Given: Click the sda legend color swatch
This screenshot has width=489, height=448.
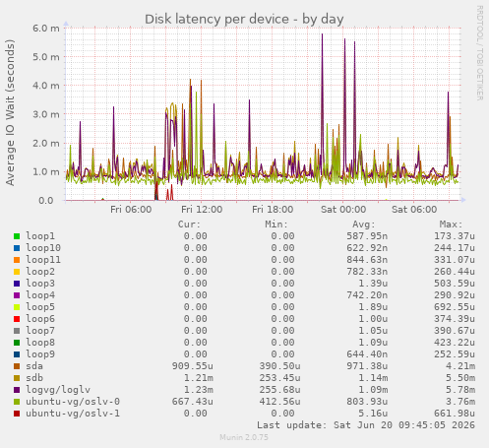Looking at the screenshot, I should pos(17,366).
